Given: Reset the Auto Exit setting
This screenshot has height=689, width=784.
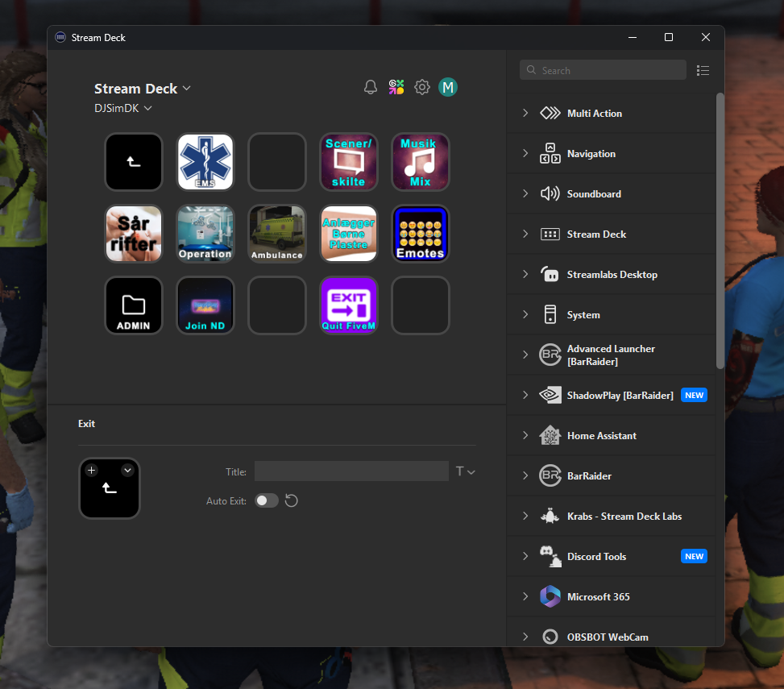Looking at the screenshot, I should pos(292,500).
